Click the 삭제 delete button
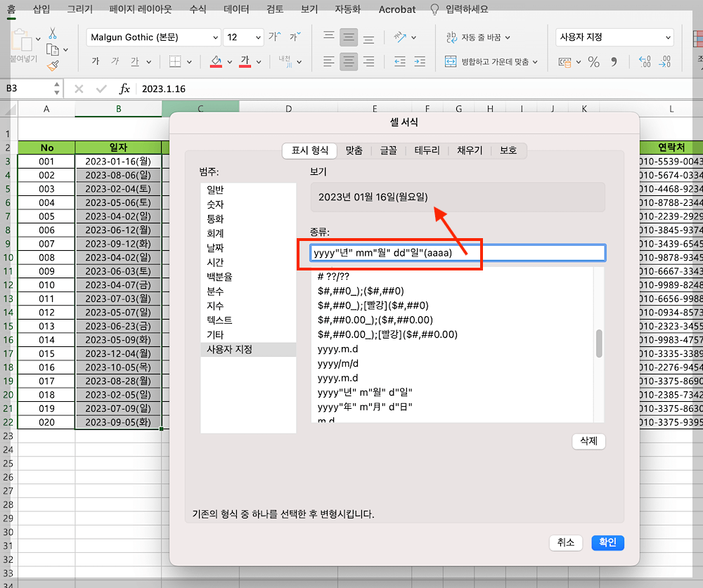 pyautogui.click(x=588, y=441)
